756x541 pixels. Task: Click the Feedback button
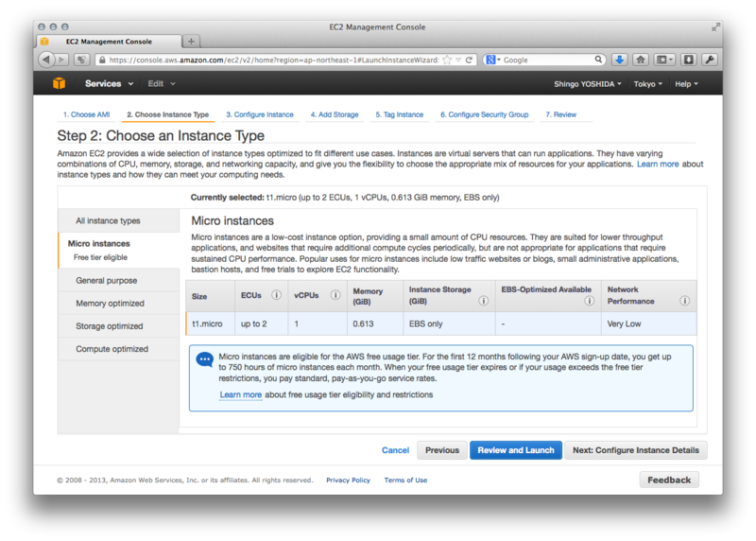point(669,480)
